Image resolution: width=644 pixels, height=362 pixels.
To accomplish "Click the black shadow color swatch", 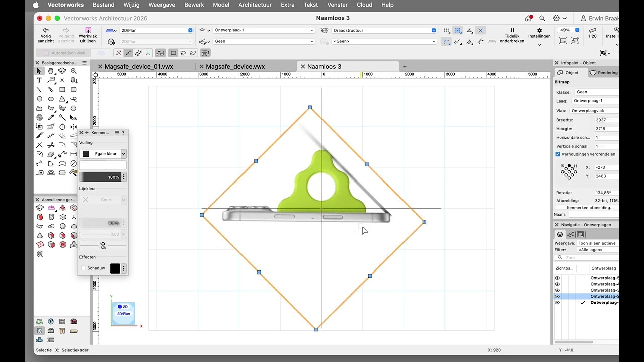I will 115,268.
